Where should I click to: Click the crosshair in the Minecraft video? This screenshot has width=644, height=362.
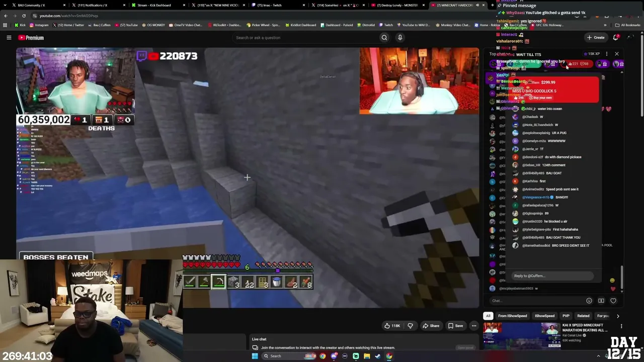247,177
